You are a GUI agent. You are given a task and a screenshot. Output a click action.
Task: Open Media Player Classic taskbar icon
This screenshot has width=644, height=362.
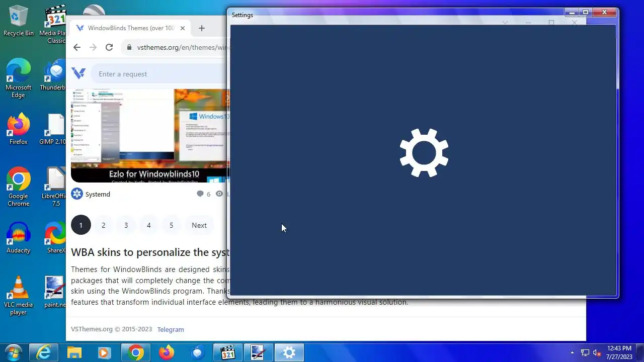click(228, 353)
